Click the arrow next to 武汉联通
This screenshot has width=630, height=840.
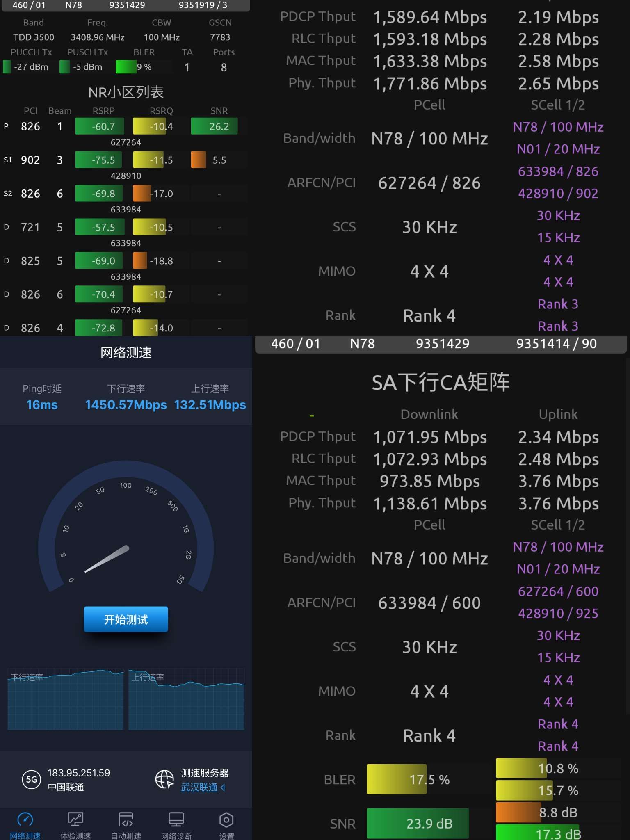coord(223,787)
